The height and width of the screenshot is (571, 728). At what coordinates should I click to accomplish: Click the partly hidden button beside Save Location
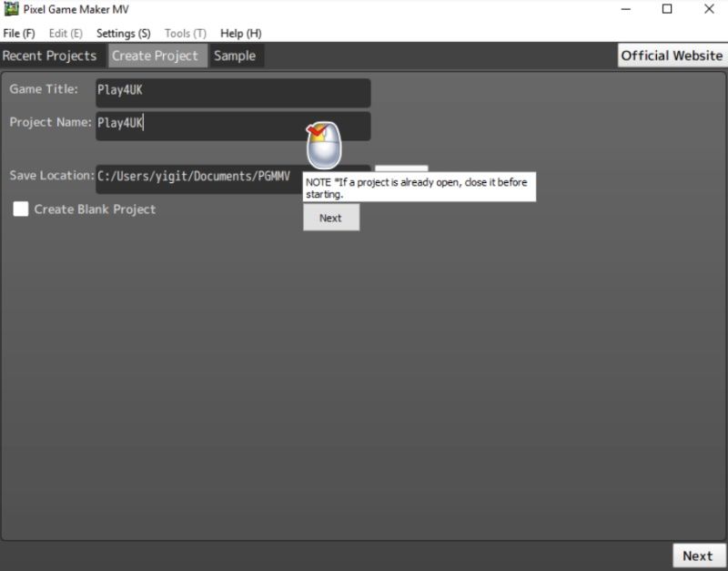coord(401,169)
